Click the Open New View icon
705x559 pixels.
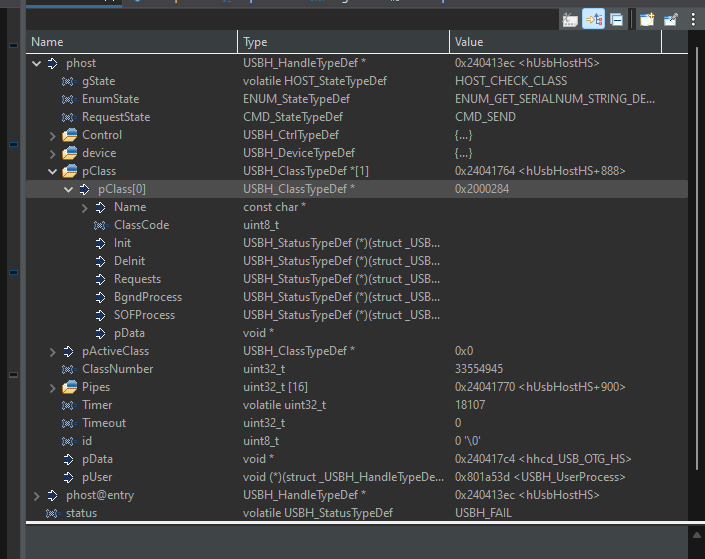(647, 19)
